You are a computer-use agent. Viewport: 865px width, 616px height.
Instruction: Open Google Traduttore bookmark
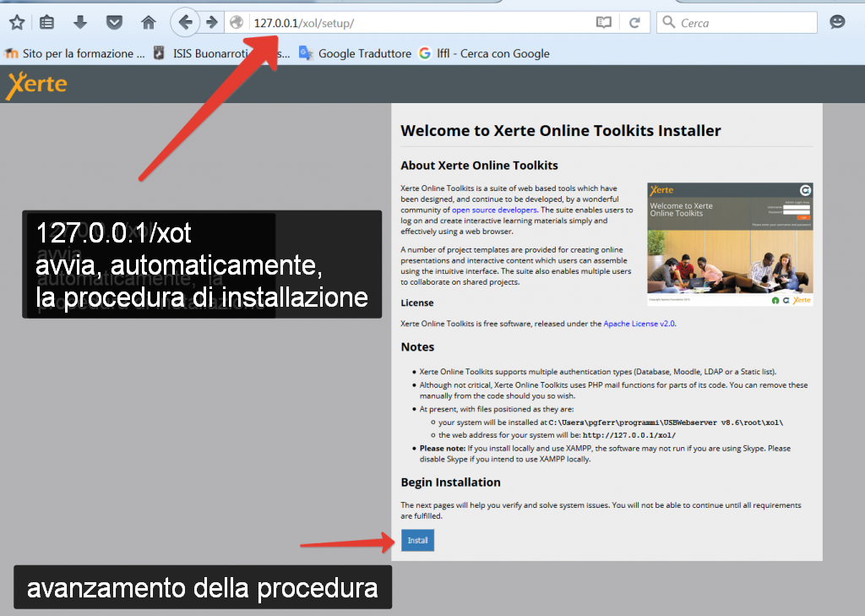356,53
